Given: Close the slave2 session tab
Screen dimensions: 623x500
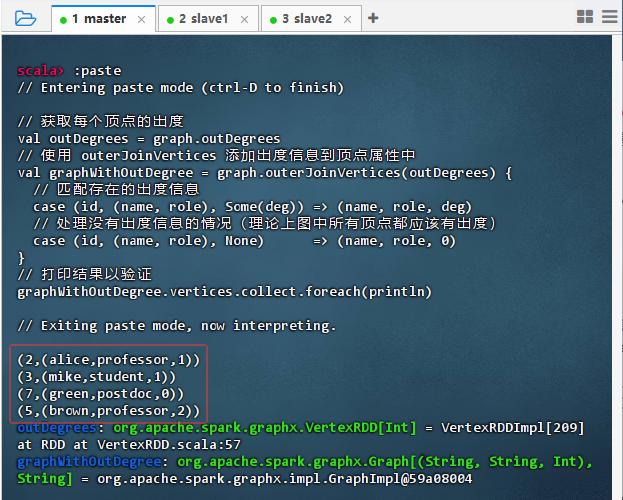Looking at the screenshot, I should 347,19.
